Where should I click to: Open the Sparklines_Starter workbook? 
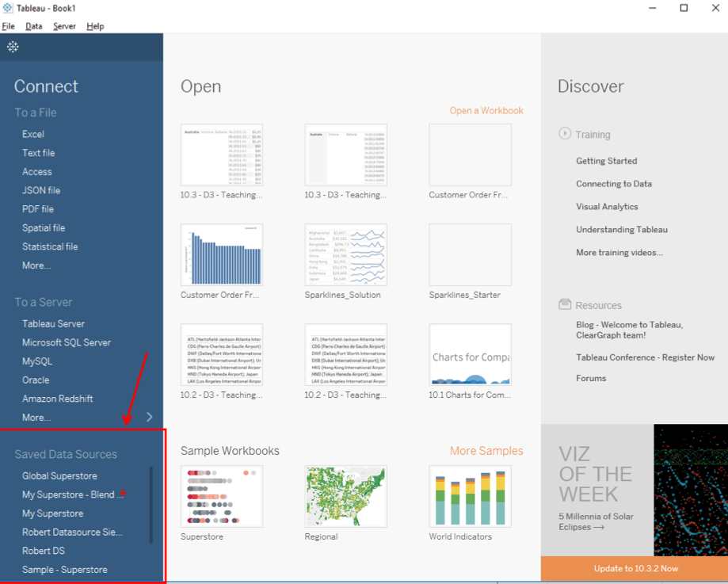470,254
